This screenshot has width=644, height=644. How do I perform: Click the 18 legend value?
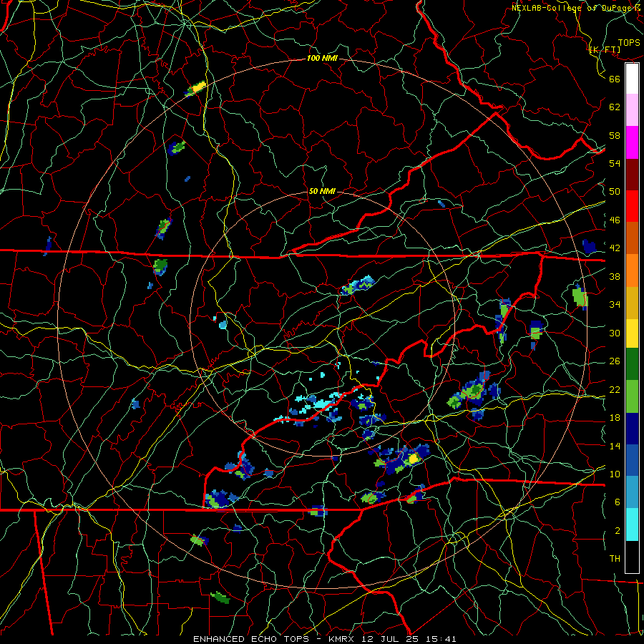615,418
